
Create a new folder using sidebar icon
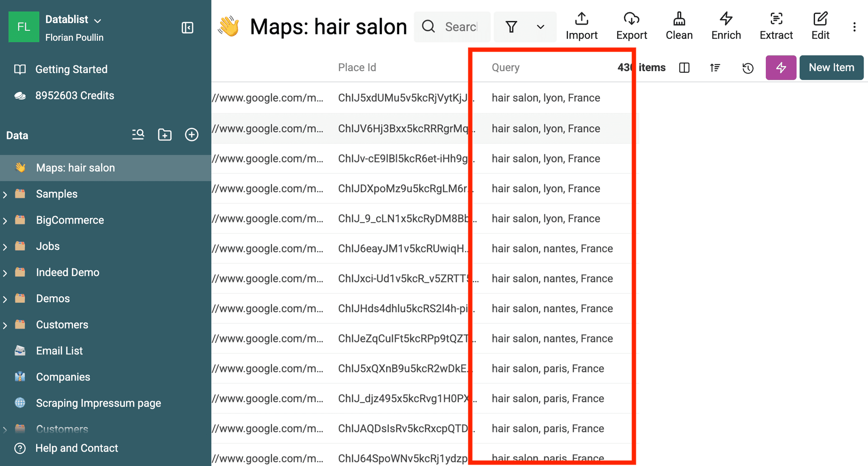[x=165, y=134]
